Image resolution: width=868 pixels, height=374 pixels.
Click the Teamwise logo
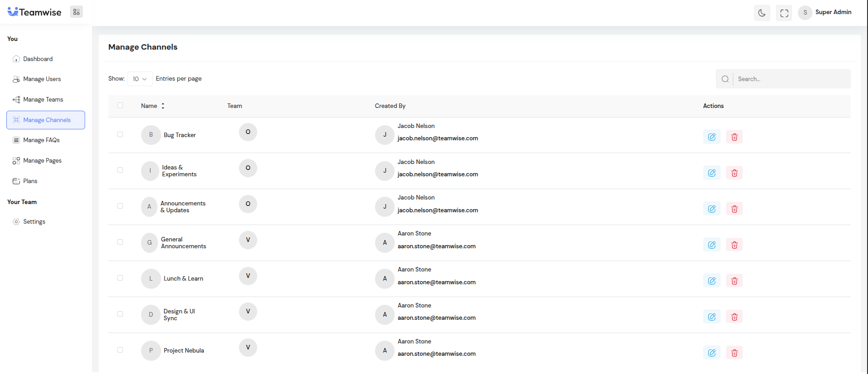[x=35, y=12]
